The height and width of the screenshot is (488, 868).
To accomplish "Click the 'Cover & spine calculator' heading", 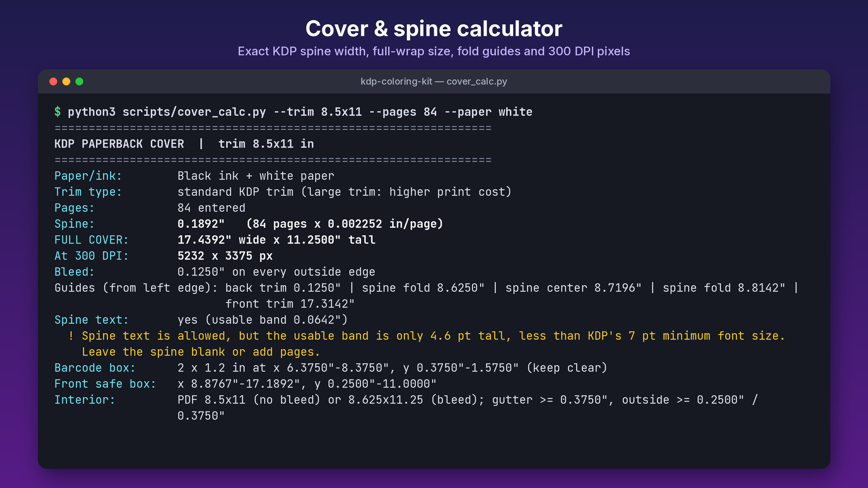I will (x=434, y=29).
